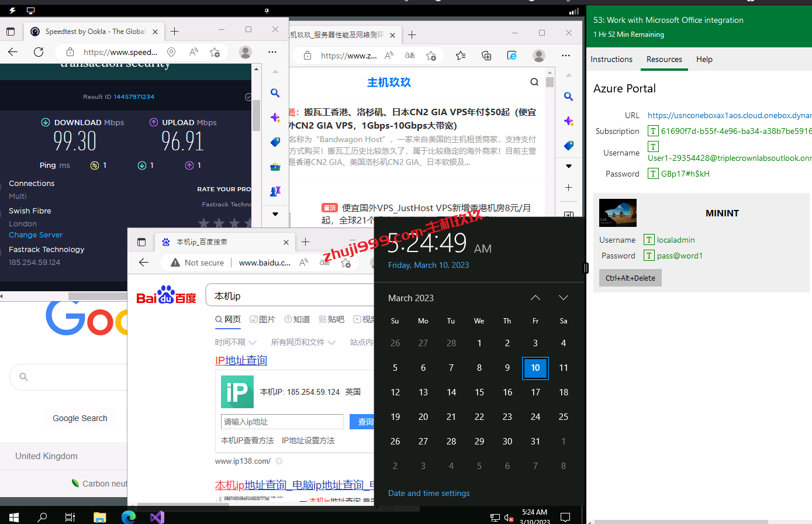Viewport: 812px width, 524px height.
Task: Open profile avatar in Speedtest window
Action: pos(246,52)
